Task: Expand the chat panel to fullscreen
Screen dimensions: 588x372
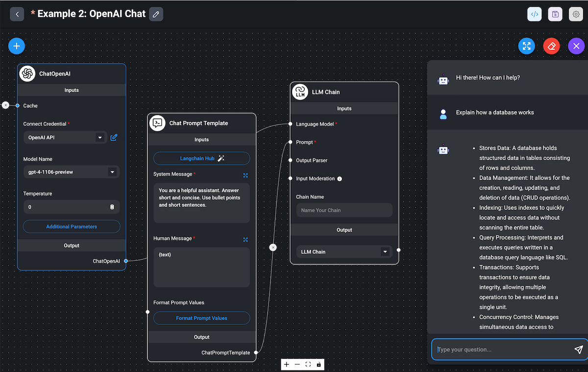Action: tap(527, 46)
